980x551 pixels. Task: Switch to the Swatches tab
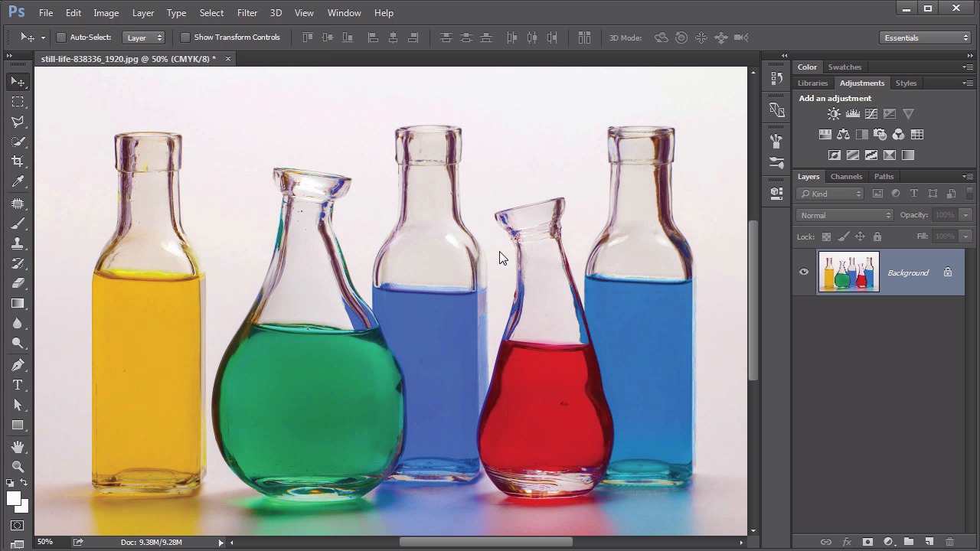coord(844,67)
